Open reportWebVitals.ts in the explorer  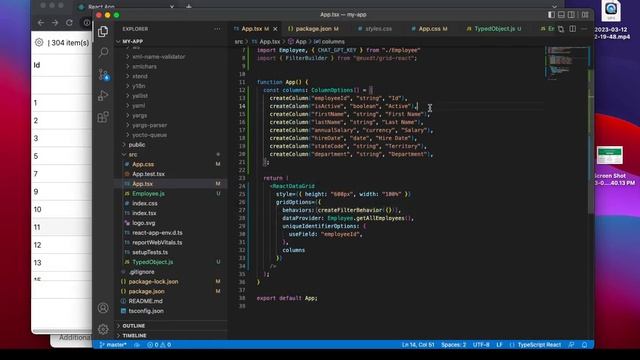(157, 243)
